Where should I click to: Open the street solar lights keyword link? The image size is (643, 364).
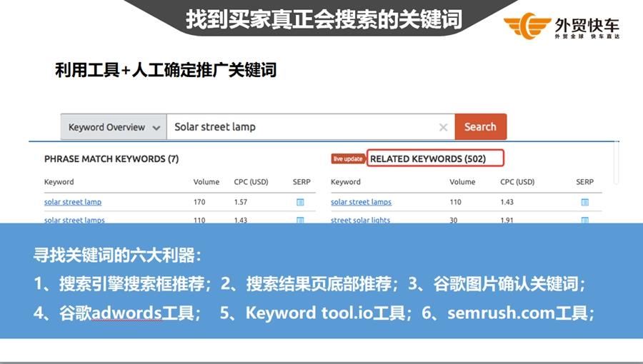coord(360,220)
